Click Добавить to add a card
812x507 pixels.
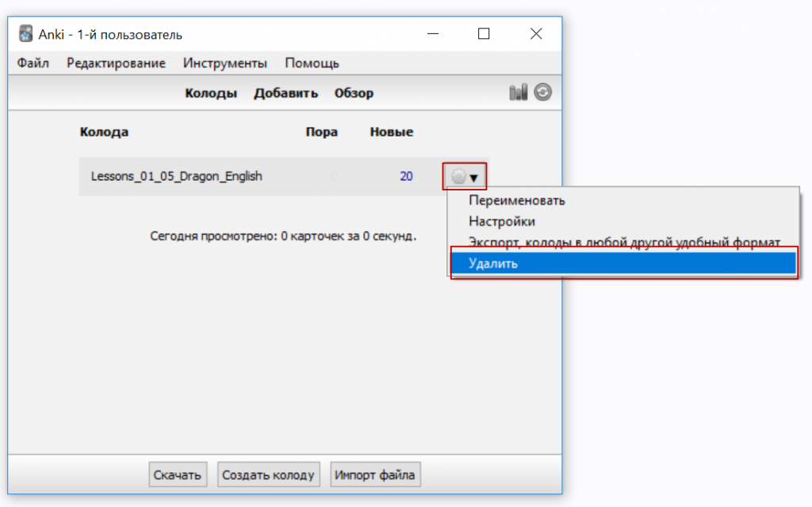tap(285, 94)
